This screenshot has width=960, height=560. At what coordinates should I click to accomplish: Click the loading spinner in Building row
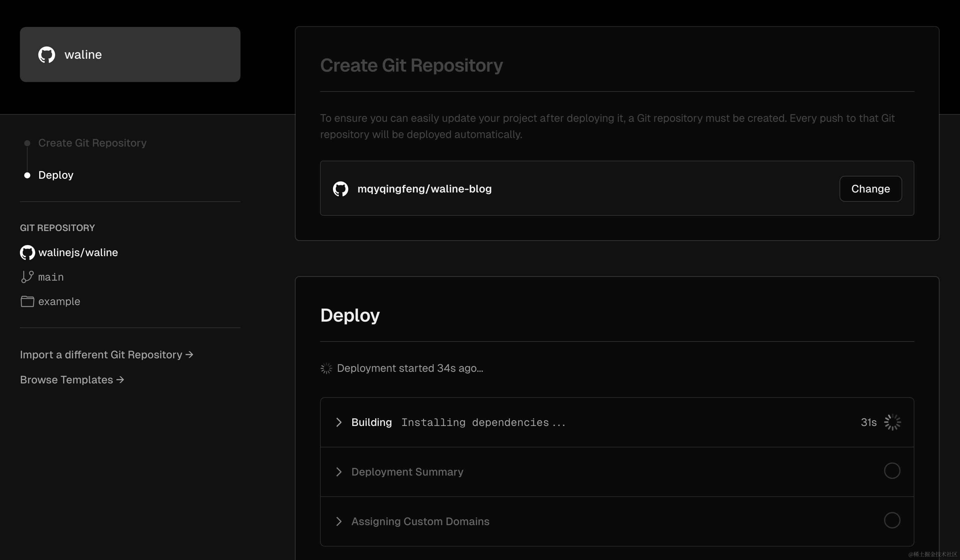892,422
